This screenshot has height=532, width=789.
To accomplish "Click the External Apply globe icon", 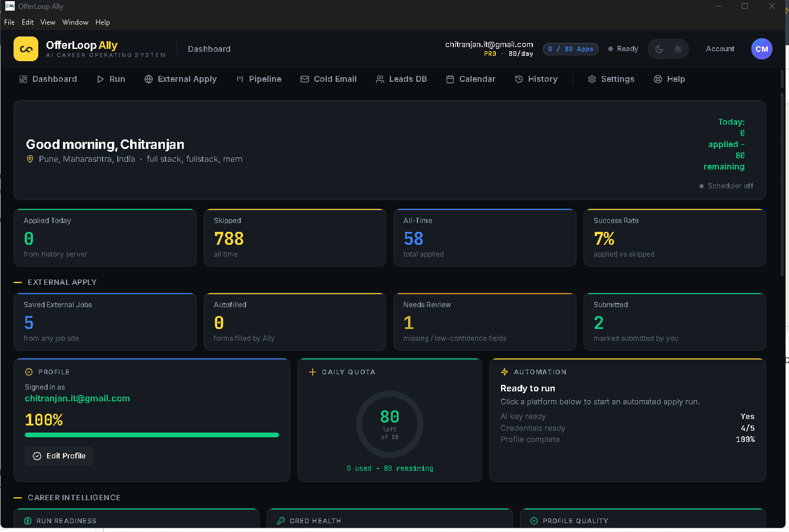I will pos(148,79).
